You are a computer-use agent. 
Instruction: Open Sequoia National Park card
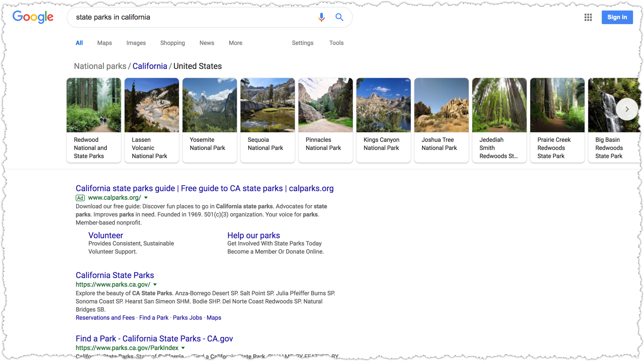(268, 120)
